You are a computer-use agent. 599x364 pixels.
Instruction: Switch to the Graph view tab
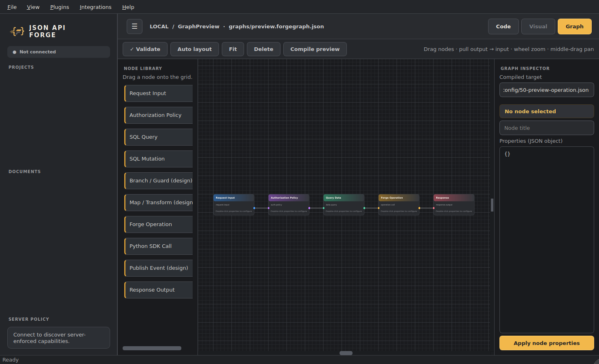(x=574, y=26)
